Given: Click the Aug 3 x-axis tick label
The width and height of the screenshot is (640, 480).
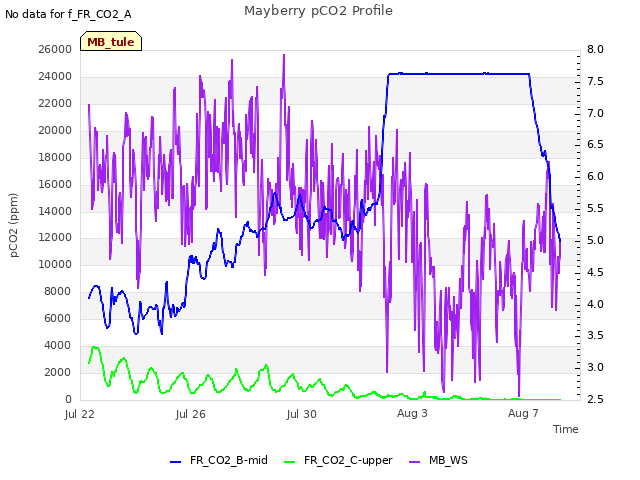Looking at the screenshot, I should (x=412, y=413).
